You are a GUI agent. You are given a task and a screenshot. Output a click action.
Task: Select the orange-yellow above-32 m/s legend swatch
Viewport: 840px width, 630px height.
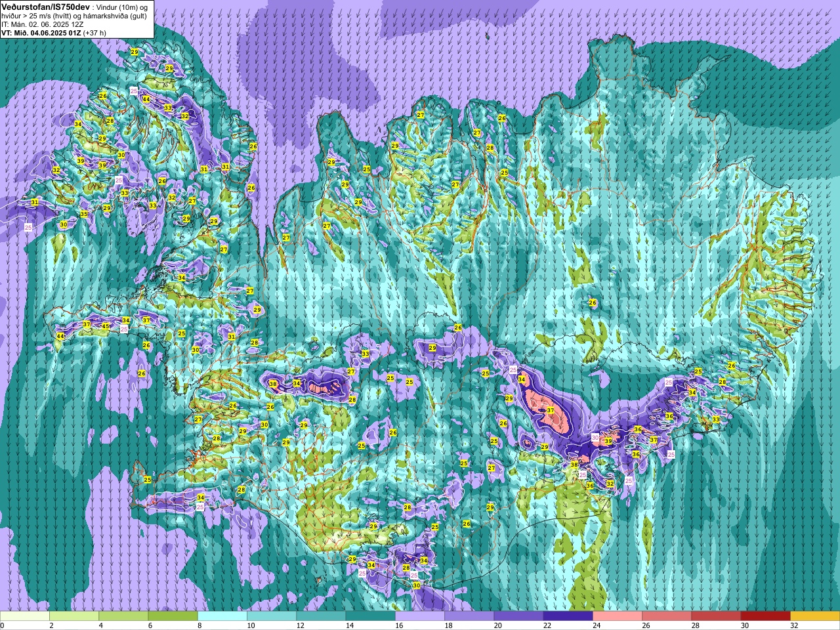(x=815, y=616)
